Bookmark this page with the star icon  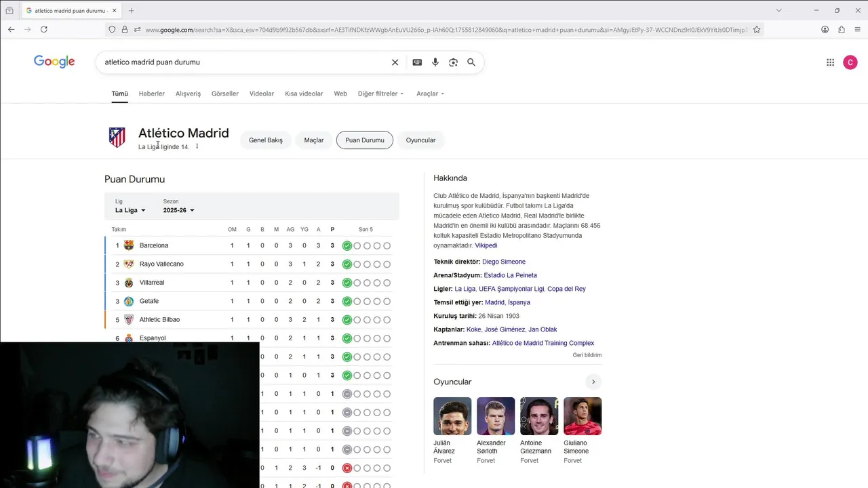(757, 29)
